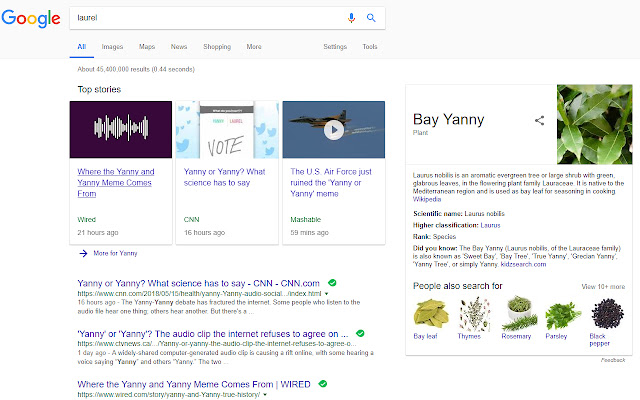
Task: Click the 'Rank: Species' row
Action: click(x=434, y=237)
